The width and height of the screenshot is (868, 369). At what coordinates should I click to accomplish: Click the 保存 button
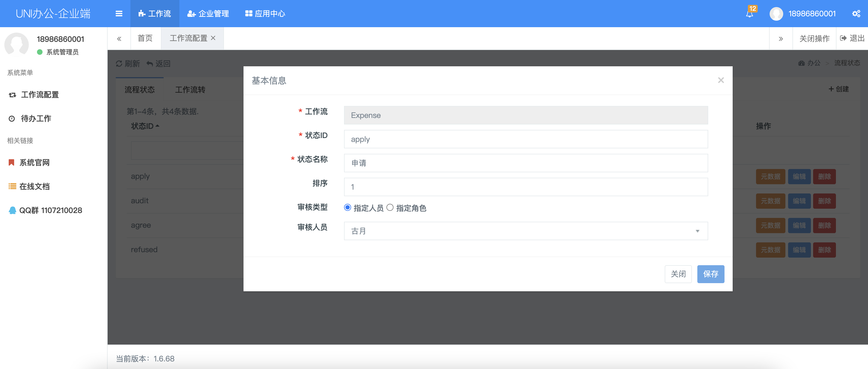click(x=710, y=274)
